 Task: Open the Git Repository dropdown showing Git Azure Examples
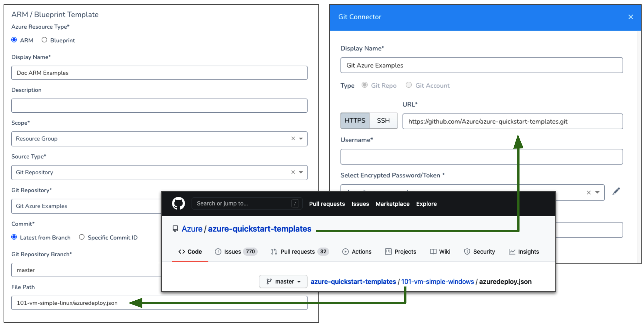[x=86, y=206]
